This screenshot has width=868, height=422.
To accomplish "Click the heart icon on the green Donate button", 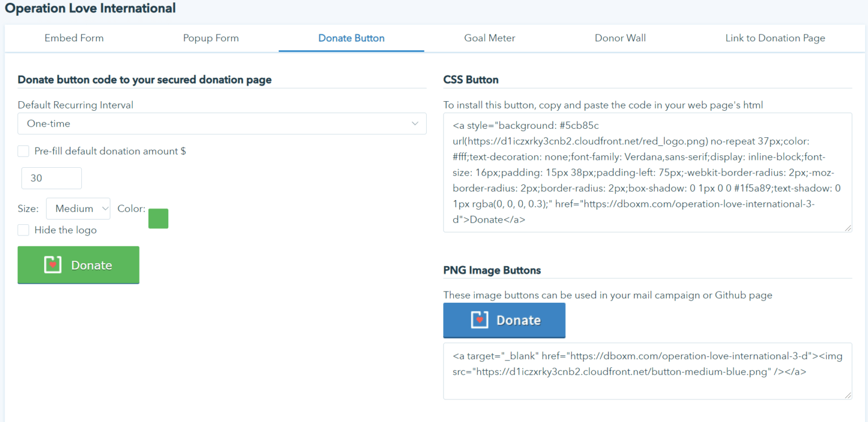I will point(52,264).
